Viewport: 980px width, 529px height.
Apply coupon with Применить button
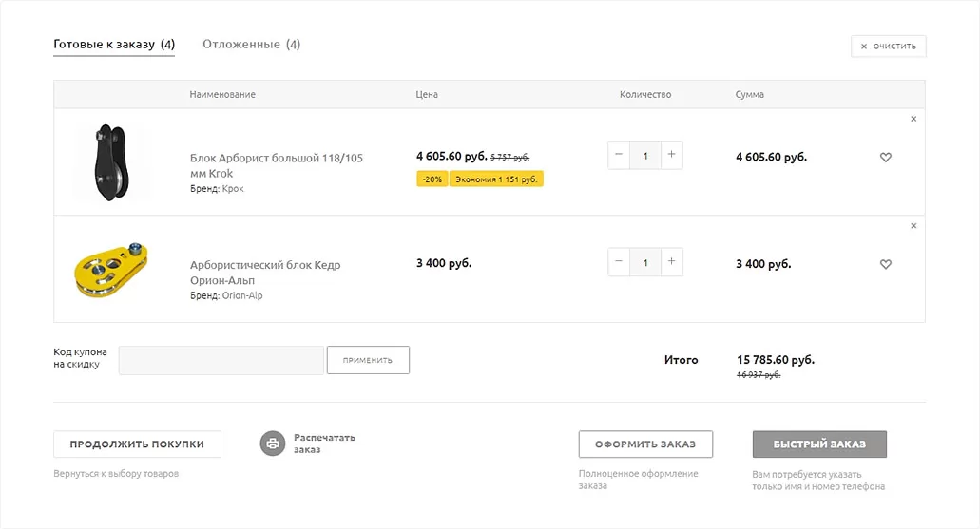click(368, 360)
